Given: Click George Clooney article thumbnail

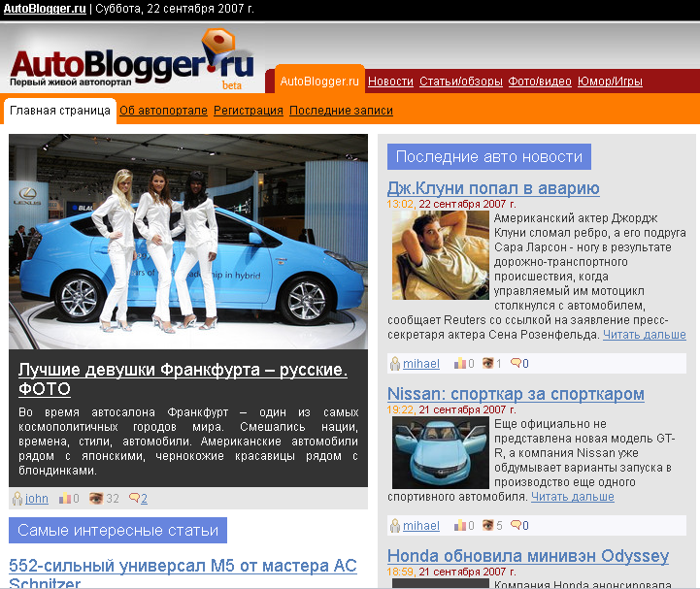Looking at the screenshot, I should coord(440,255).
